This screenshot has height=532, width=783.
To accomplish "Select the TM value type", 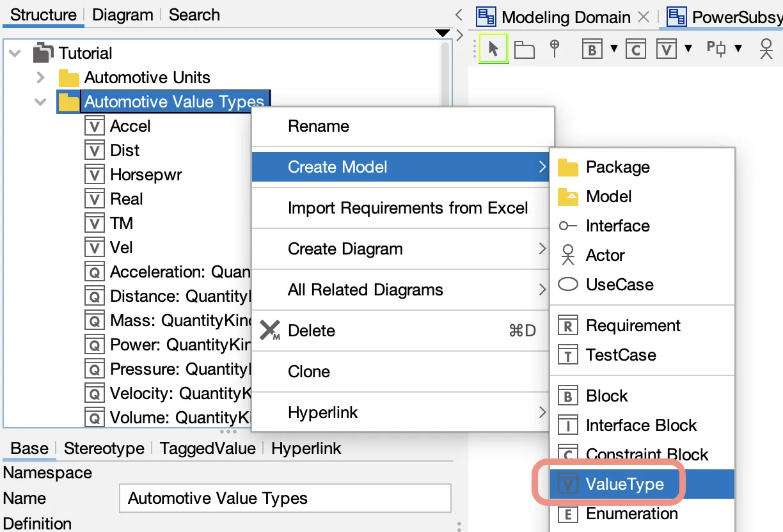I will tap(122, 223).
